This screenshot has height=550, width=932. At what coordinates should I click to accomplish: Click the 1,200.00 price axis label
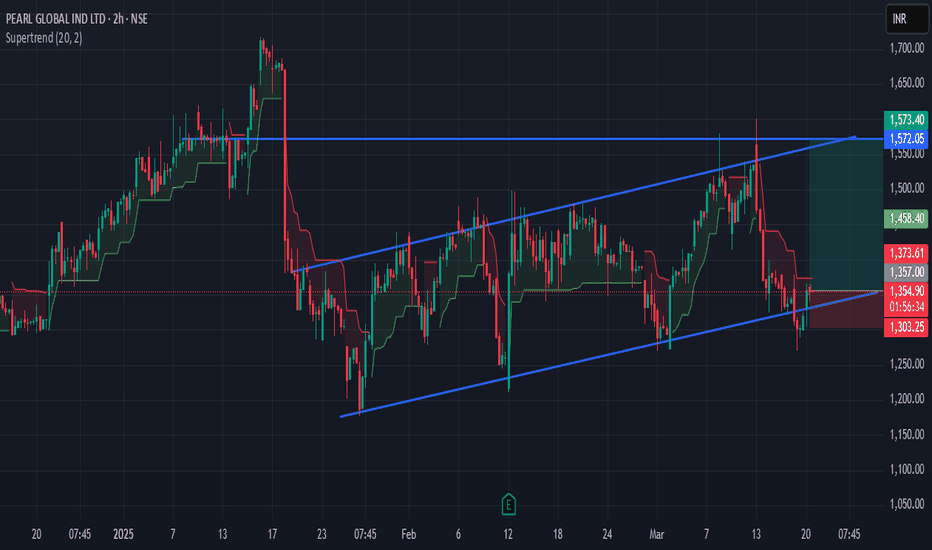click(x=906, y=399)
